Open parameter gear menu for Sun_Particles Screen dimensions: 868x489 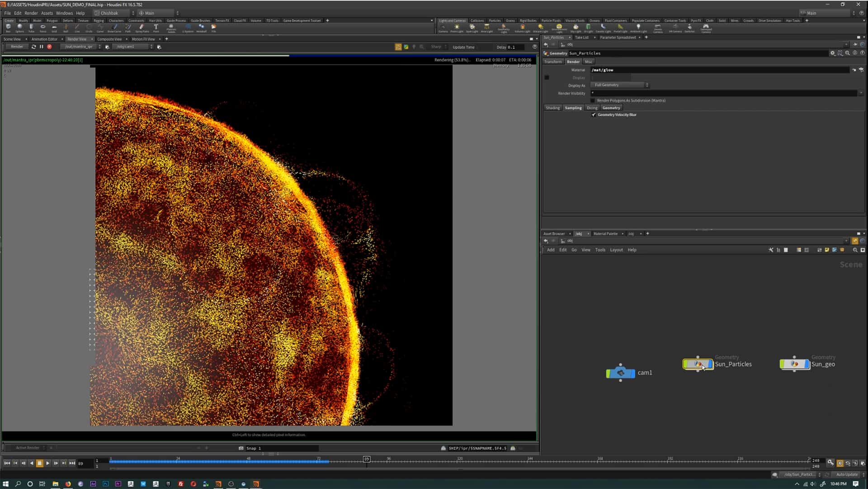click(832, 53)
